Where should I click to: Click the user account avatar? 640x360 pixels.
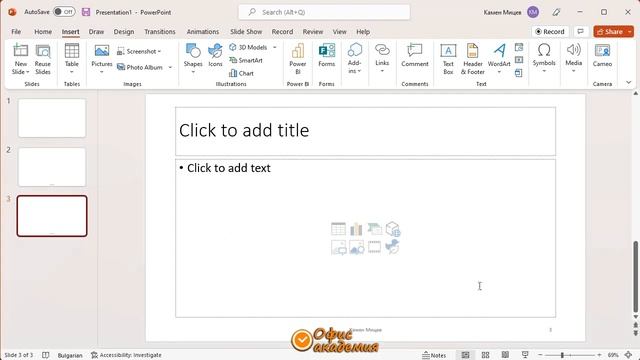[x=533, y=12]
